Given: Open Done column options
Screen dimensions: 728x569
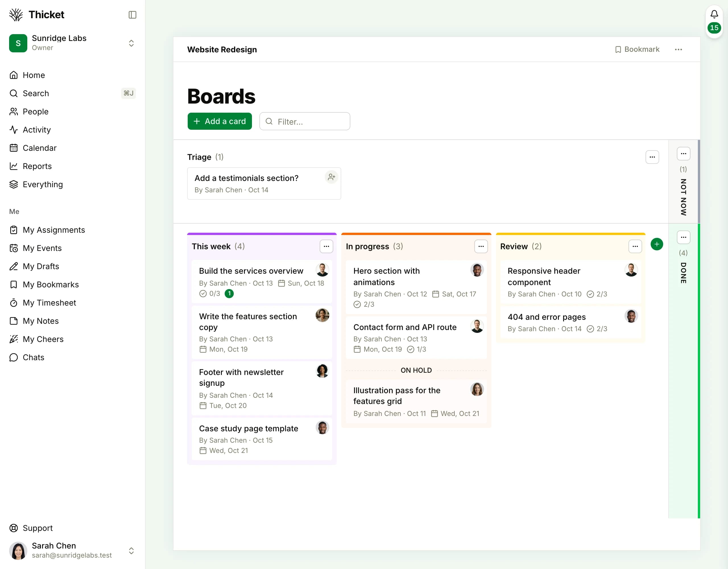Looking at the screenshot, I should [683, 238].
